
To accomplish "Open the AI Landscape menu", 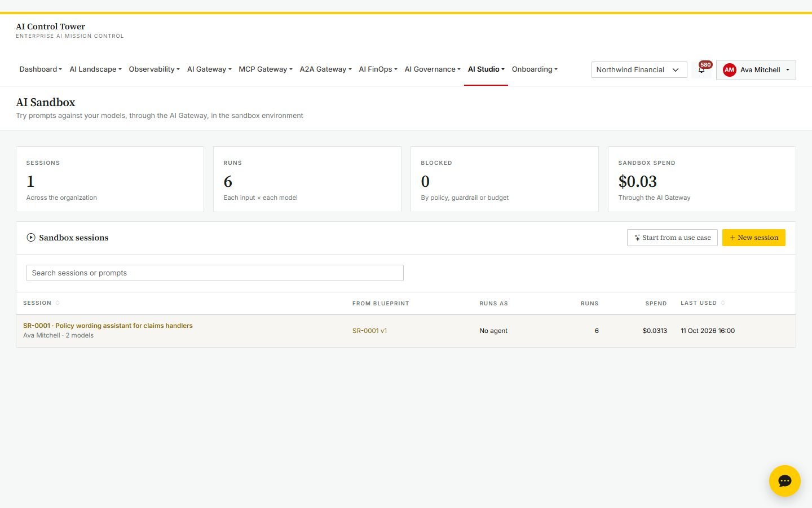I will click(x=95, y=69).
